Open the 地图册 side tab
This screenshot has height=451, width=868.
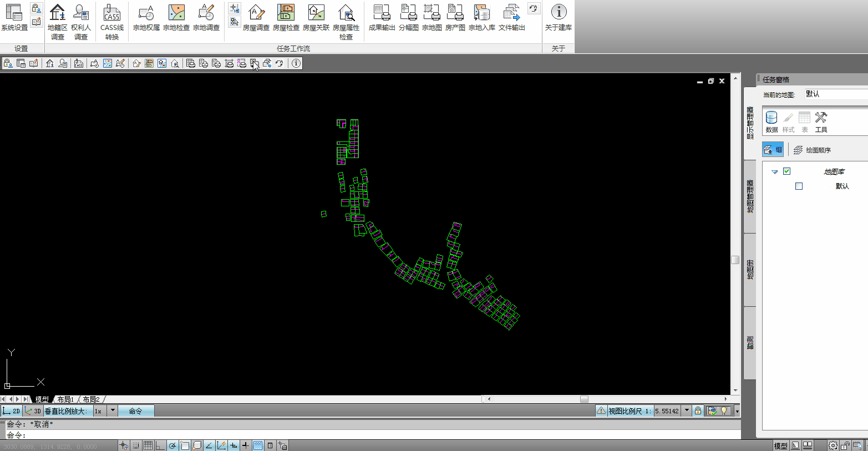pos(750,270)
